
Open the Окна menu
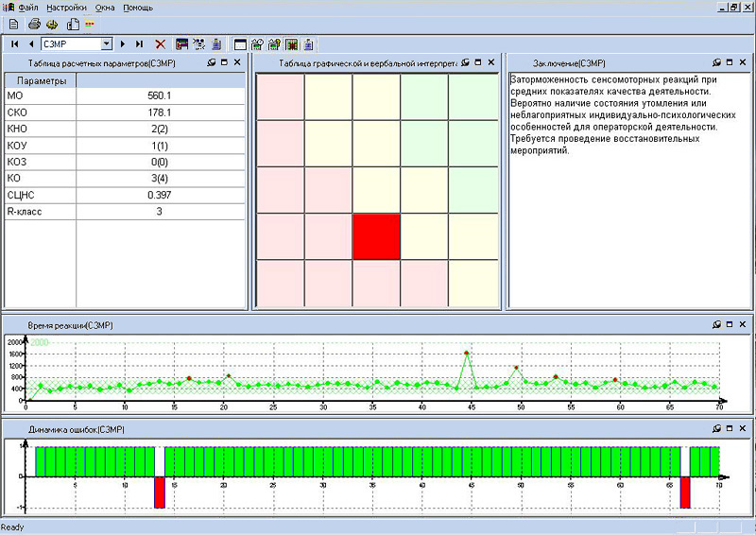(105, 7)
